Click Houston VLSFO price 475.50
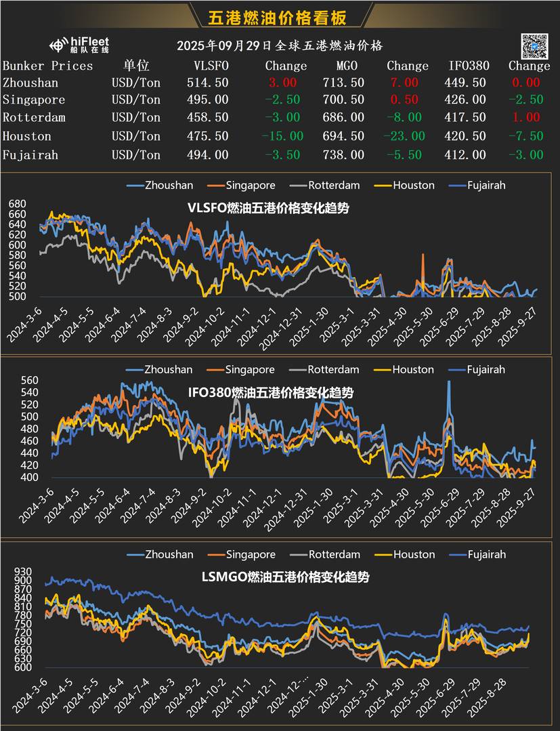The height and width of the screenshot is (731, 560). (x=207, y=136)
